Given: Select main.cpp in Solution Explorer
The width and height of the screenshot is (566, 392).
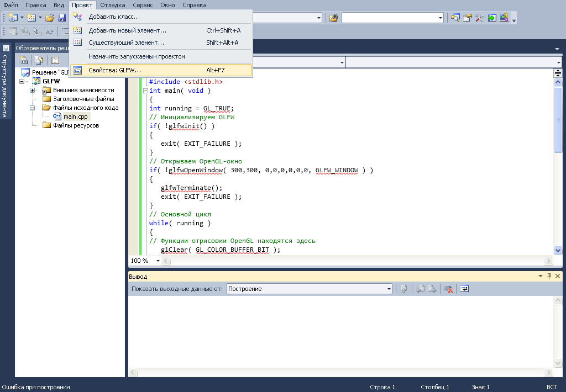Looking at the screenshot, I should (x=75, y=116).
